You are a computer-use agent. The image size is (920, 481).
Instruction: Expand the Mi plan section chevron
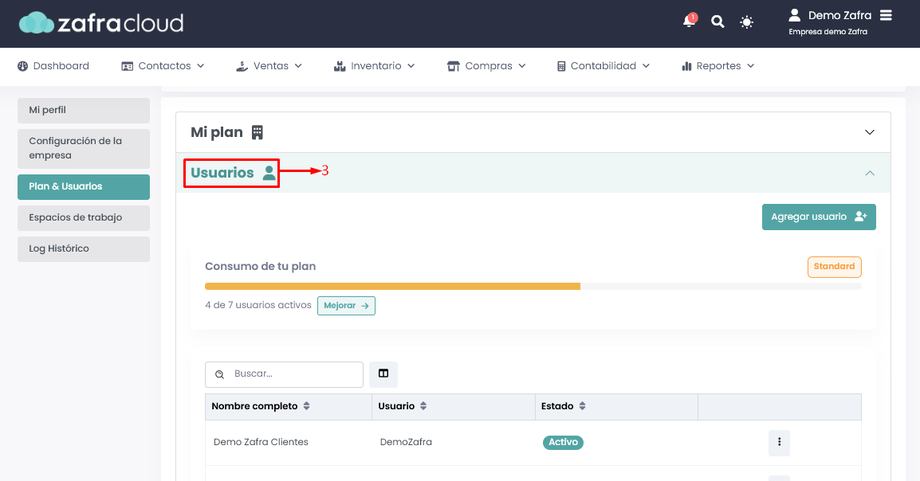coord(869,132)
